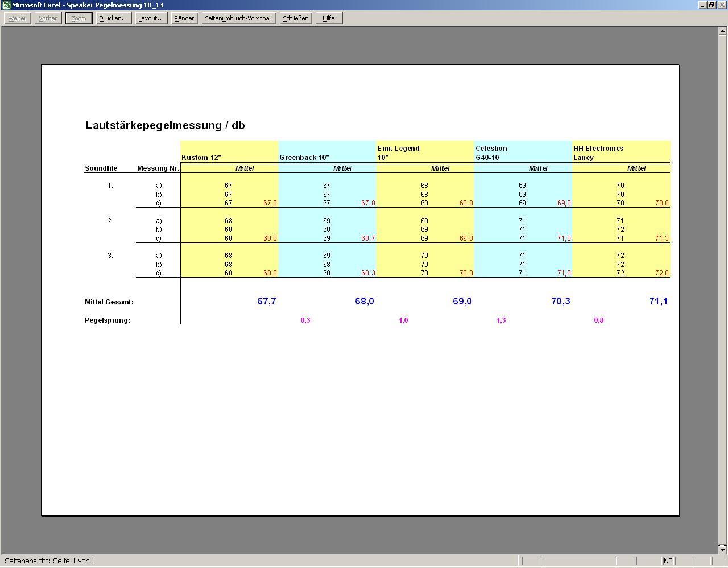Image resolution: width=728 pixels, height=568 pixels.
Task: Open the Layout… page setup
Action: 151,18
